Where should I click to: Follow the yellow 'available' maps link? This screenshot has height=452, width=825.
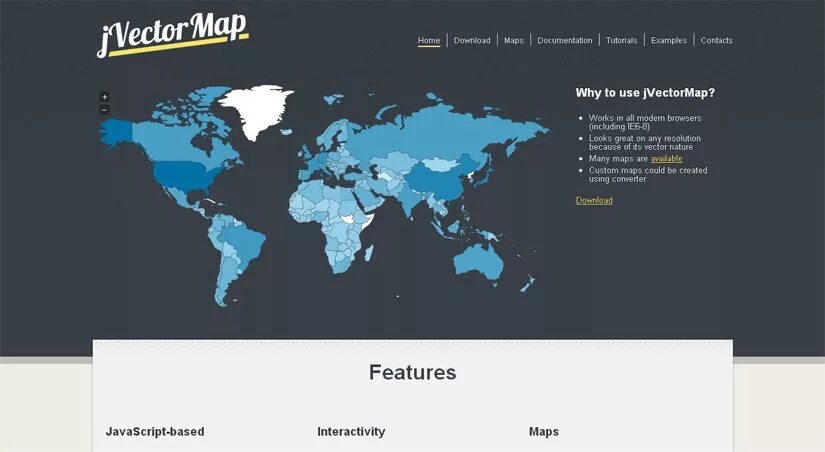666,158
